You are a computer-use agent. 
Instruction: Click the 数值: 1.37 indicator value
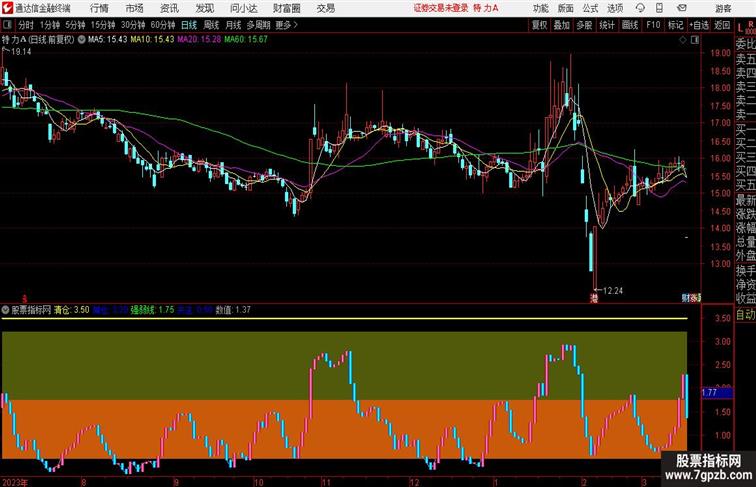click(233, 310)
